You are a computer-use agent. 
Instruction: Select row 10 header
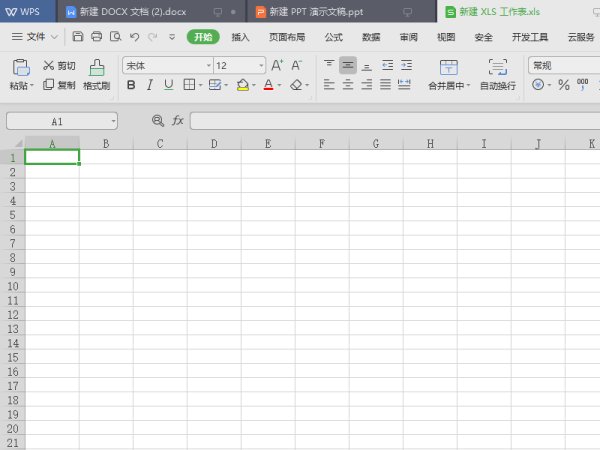coord(13,286)
